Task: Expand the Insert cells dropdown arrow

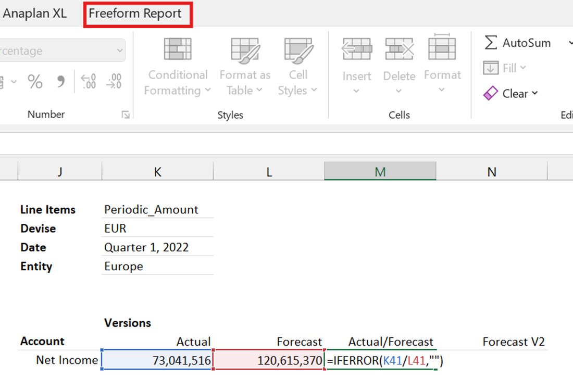Action: [356, 91]
